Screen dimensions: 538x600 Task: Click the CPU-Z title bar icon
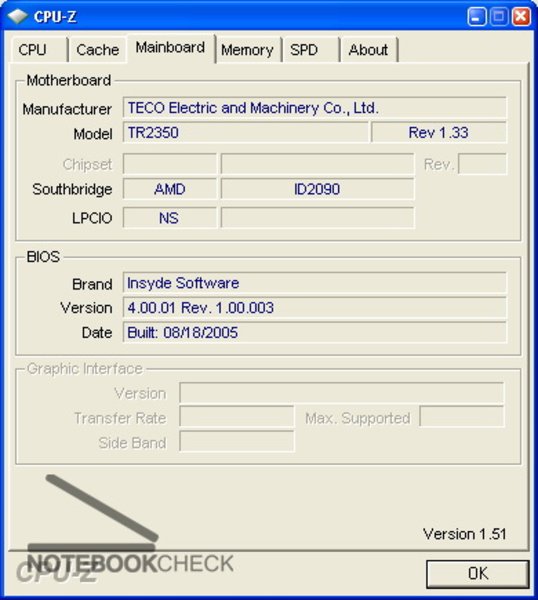pos(18,16)
